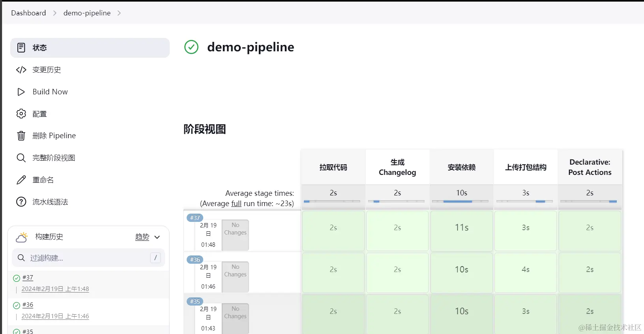This screenshot has height=334, width=644.
Task: Click No Changes box for build #37
Action: (235, 235)
